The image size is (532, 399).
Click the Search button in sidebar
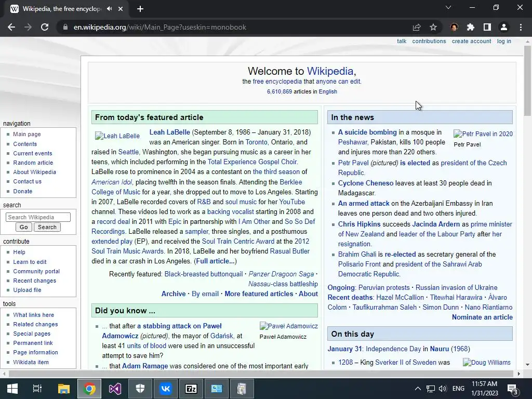pos(47,227)
